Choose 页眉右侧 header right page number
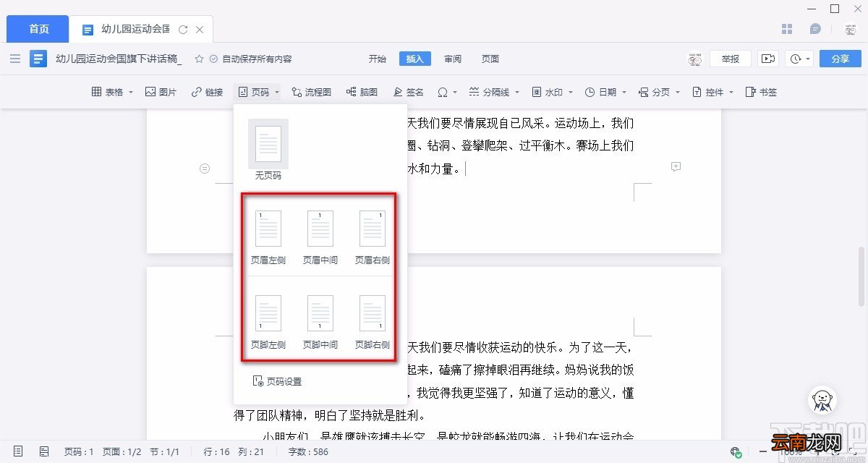The height and width of the screenshot is (463, 868). 372,237
